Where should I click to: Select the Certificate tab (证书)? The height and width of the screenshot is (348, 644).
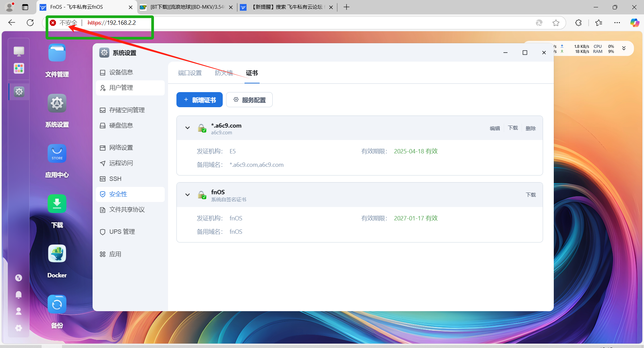coord(252,73)
